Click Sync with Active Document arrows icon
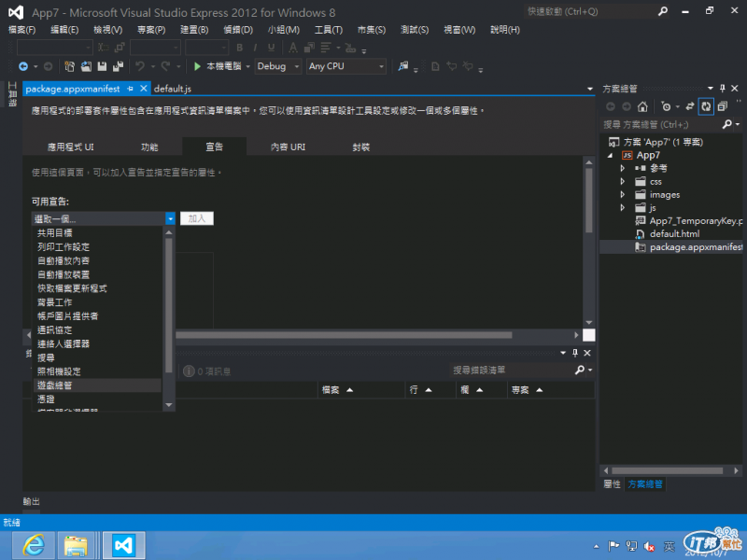747x560 pixels. click(690, 106)
